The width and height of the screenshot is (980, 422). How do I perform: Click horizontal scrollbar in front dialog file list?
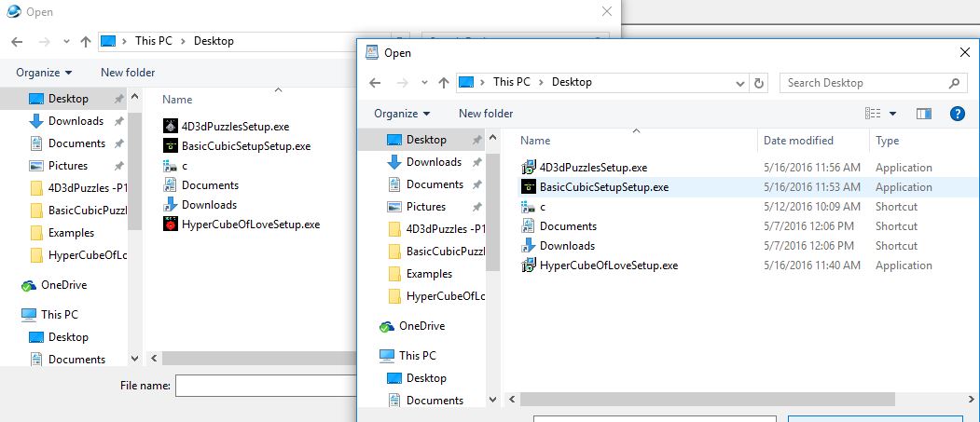[x=708, y=400]
